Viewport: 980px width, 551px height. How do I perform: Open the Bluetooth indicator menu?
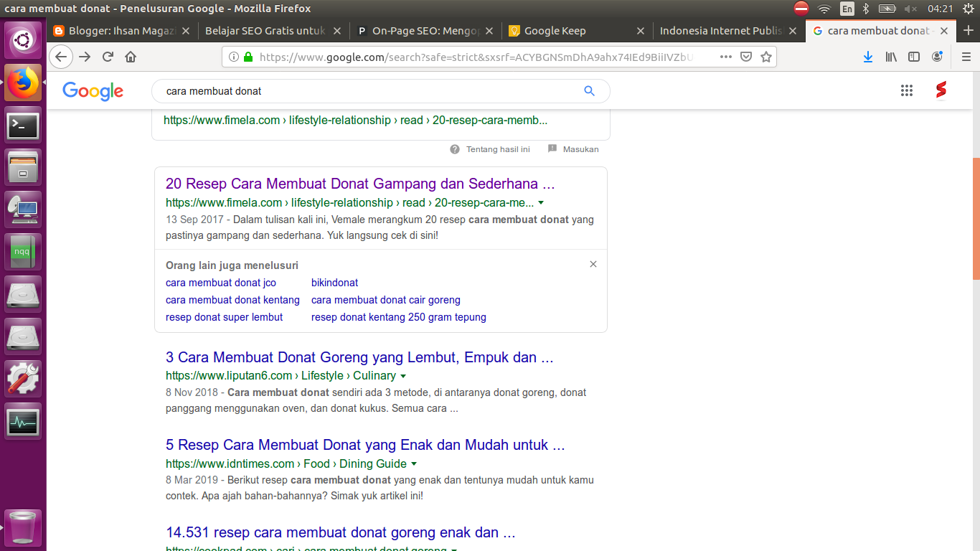pyautogui.click(x=866, y=9)
